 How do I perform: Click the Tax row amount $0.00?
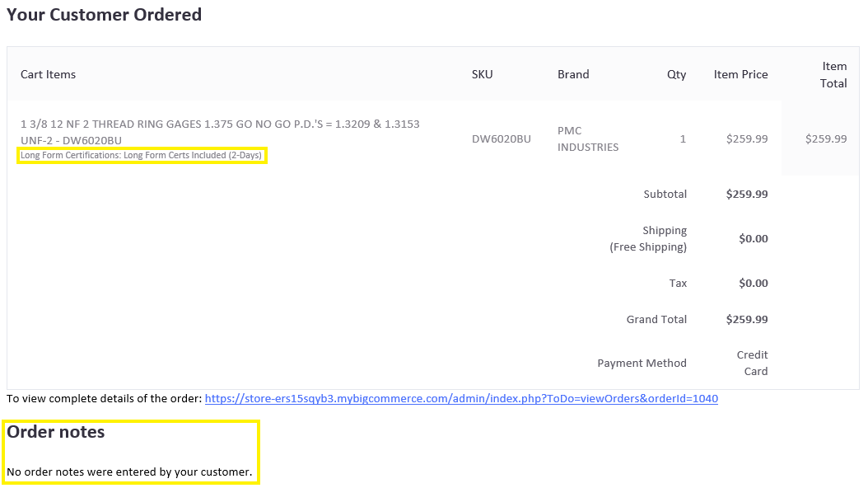753,283
